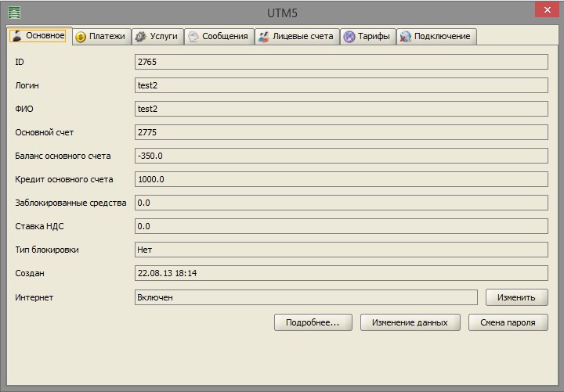Click the Логин field
The width and height of the screenshot is (564, 392).
point(342,85)
